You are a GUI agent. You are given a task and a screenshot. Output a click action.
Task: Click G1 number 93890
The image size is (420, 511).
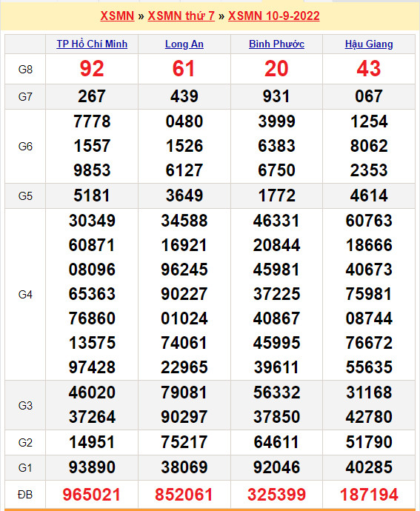92,467
